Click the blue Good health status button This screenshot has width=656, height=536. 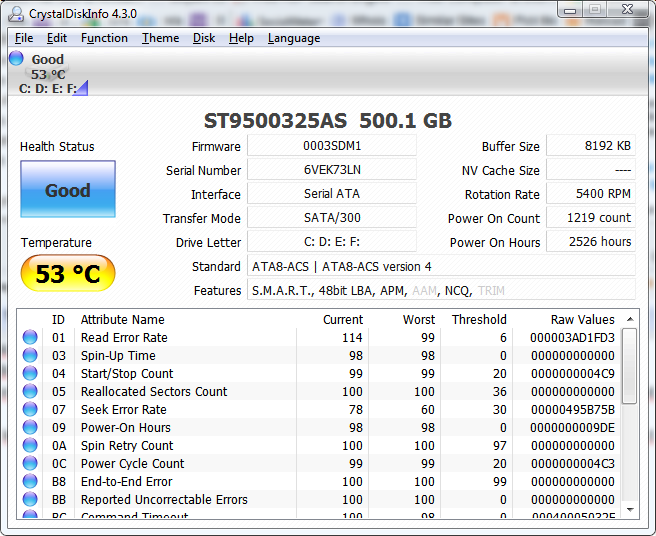(68, 189)
